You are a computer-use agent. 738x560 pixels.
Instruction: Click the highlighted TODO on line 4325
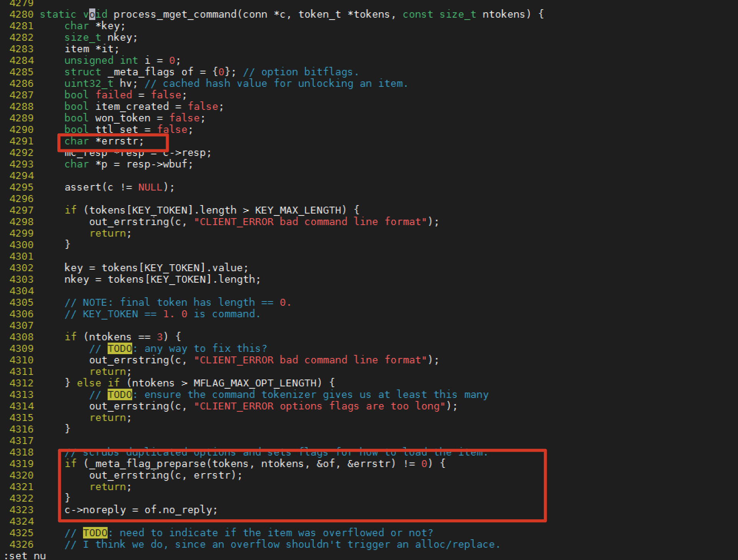[x=95, y=533]
